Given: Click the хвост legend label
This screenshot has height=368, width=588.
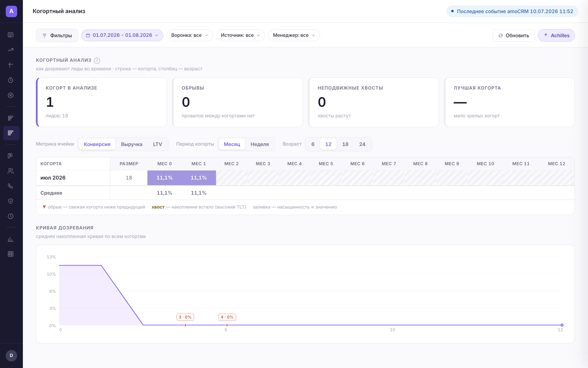Looking at the screenshot, I should (158, 207).
